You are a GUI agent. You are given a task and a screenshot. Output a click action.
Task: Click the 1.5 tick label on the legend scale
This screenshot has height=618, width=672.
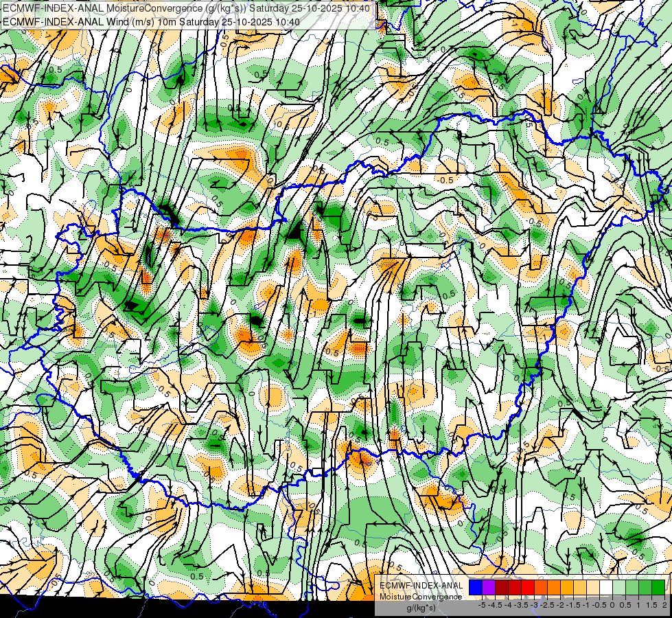tap(651, 605)
